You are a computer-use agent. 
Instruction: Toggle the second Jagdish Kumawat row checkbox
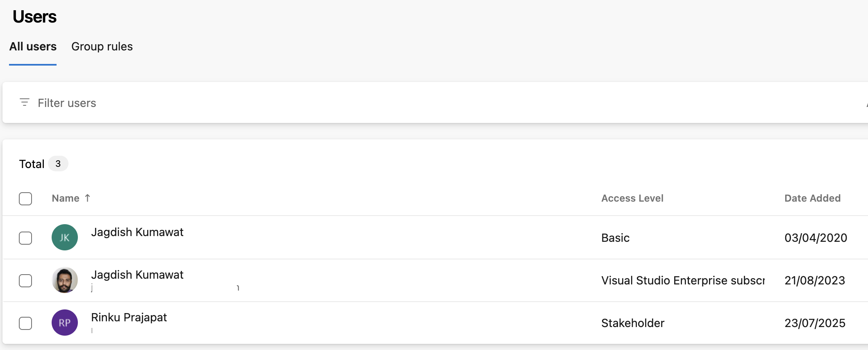point(25,280)
